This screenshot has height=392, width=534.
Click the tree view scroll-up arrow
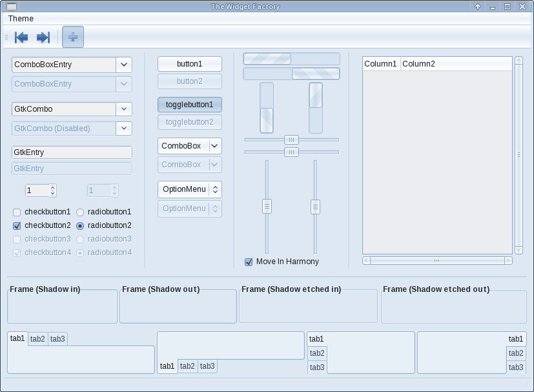point(519,61)
